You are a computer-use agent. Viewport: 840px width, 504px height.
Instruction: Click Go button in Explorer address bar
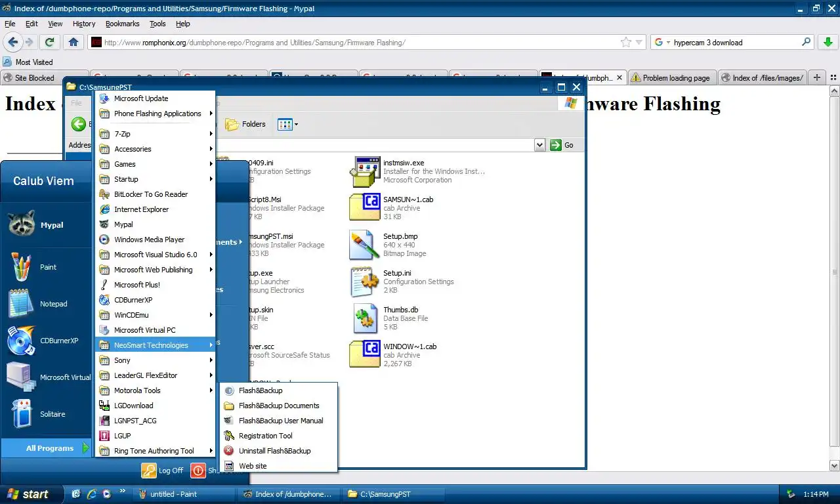562,145
